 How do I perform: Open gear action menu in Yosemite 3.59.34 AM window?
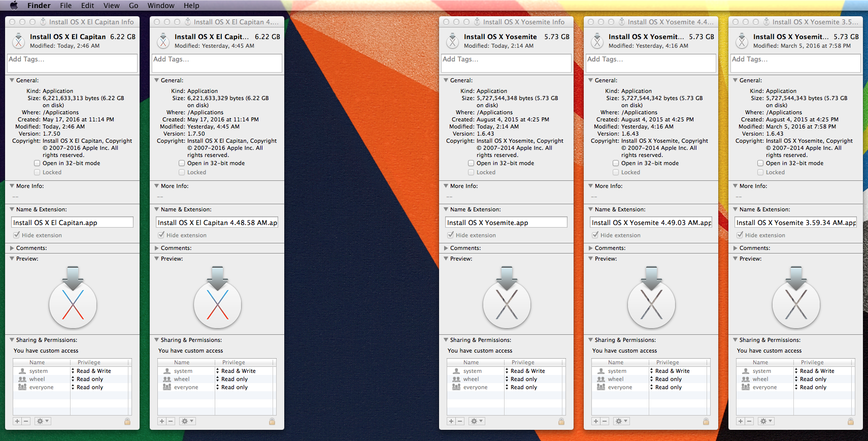click(x=766, y=421)
